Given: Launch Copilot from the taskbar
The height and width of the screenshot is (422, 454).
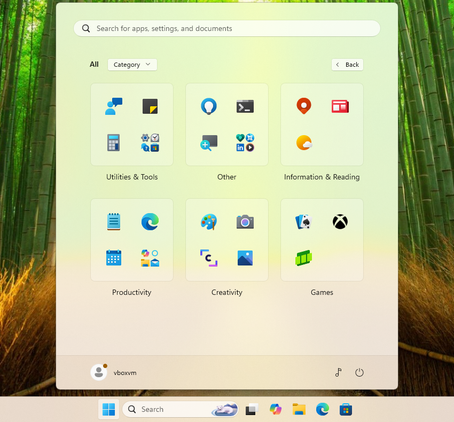Looking at the screenshot, I should tap(275, 409).
